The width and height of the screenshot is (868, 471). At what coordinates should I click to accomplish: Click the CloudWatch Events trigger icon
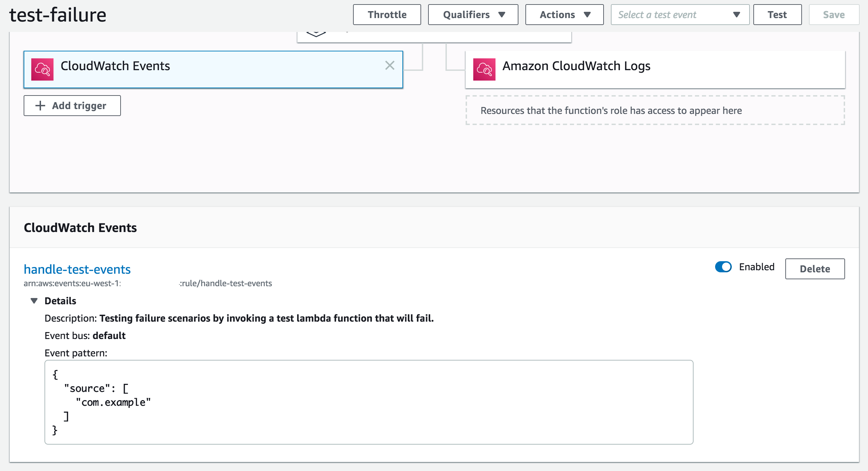click(x=42, y=69)
